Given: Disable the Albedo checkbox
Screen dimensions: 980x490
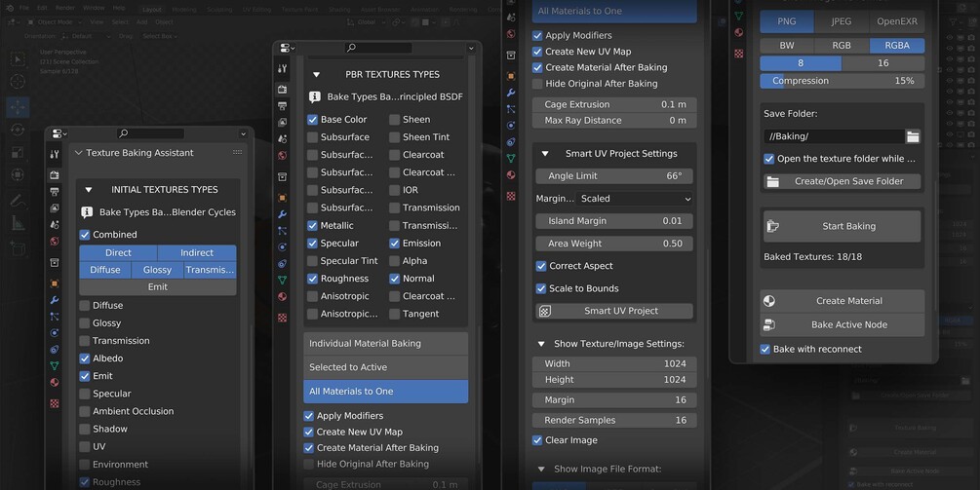Looking at the screenshot, I should tap(85, 358).
